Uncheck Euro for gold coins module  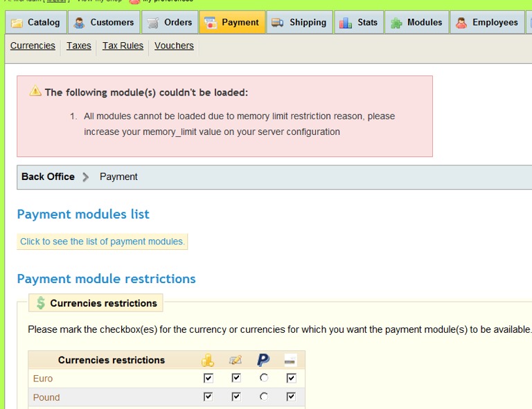click(x=209, y=378)
